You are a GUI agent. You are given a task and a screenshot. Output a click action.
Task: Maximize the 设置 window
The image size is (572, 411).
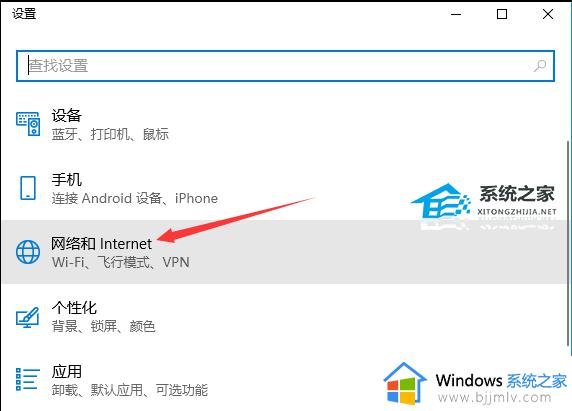pyautogui.click(x=502, y=14)
